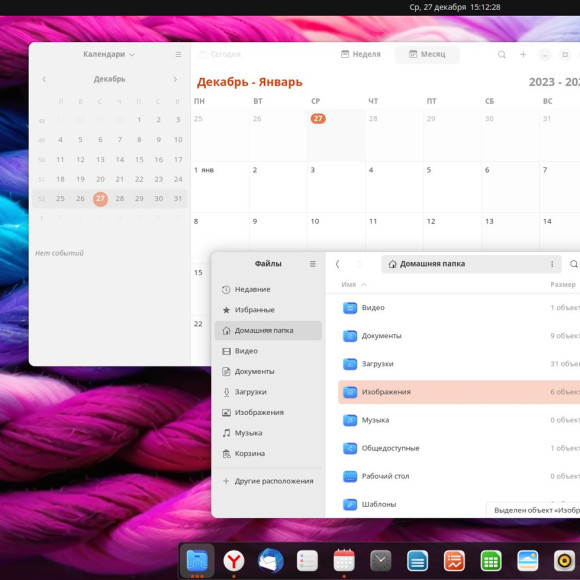Open the Files hamburger menu
The width and height of the screenshot is (580, 580).
tap(313, 264)
